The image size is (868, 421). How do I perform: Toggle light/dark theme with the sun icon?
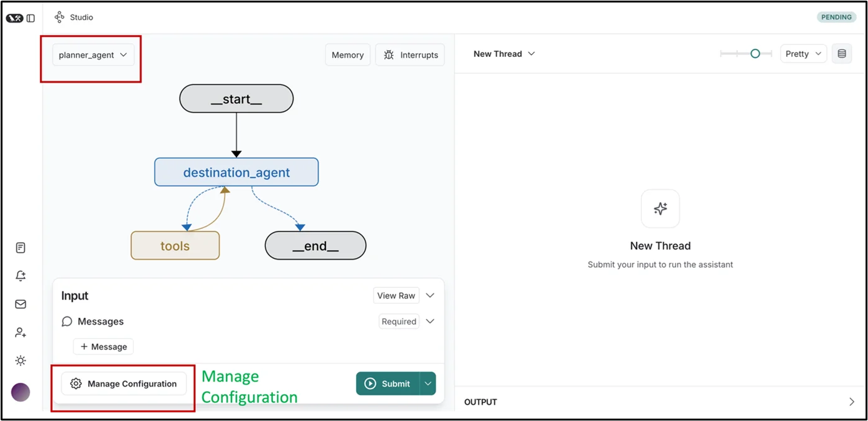(21, 361)
